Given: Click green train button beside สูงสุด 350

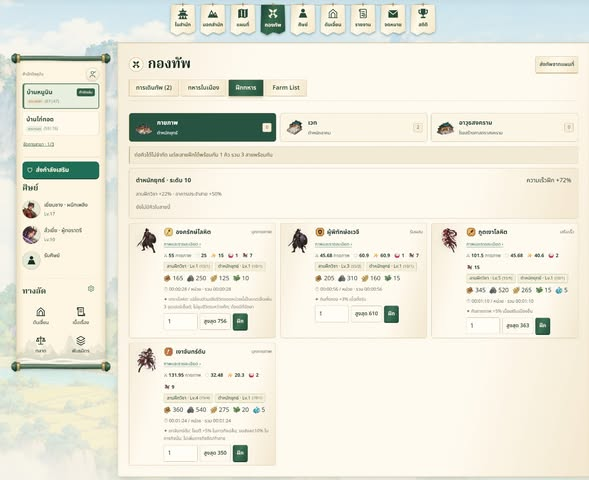Looking at the screenshot, I should [240, 453].
